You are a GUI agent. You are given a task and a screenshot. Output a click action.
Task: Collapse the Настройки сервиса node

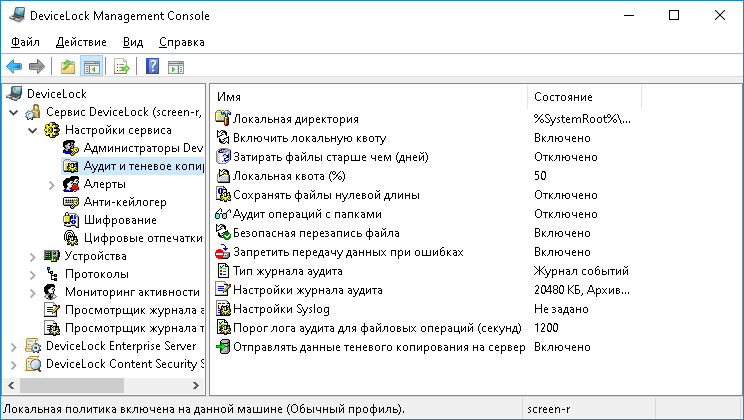[33, 130]
